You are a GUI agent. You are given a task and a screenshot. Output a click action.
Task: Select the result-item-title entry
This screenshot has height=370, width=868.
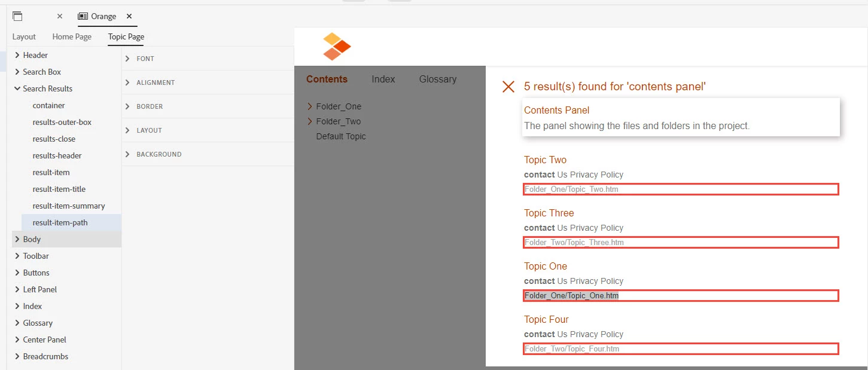tap(59, 189)
